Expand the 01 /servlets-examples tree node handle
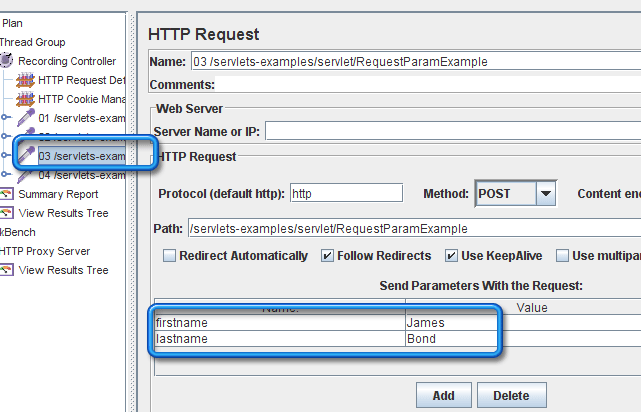The height and width of the screenshot is (412, 641). click(5, 118)
